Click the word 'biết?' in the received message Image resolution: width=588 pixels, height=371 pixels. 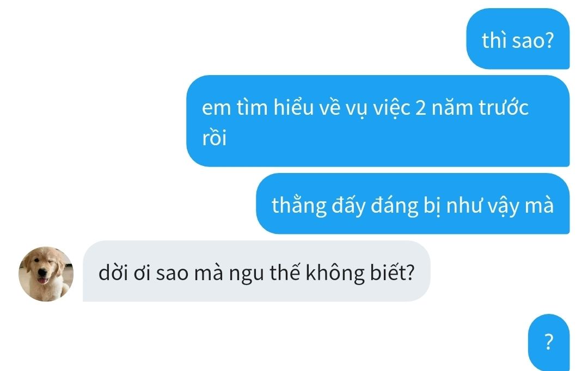(x=392, y=273)
